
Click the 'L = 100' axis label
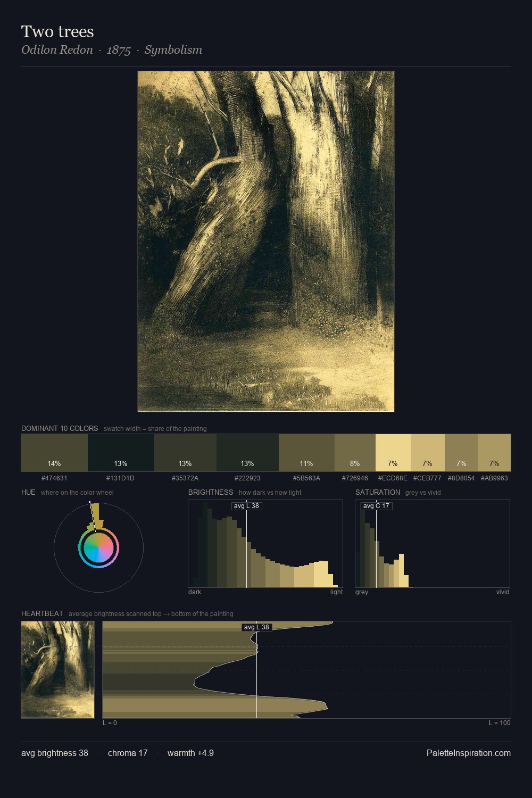pos(500,723)
